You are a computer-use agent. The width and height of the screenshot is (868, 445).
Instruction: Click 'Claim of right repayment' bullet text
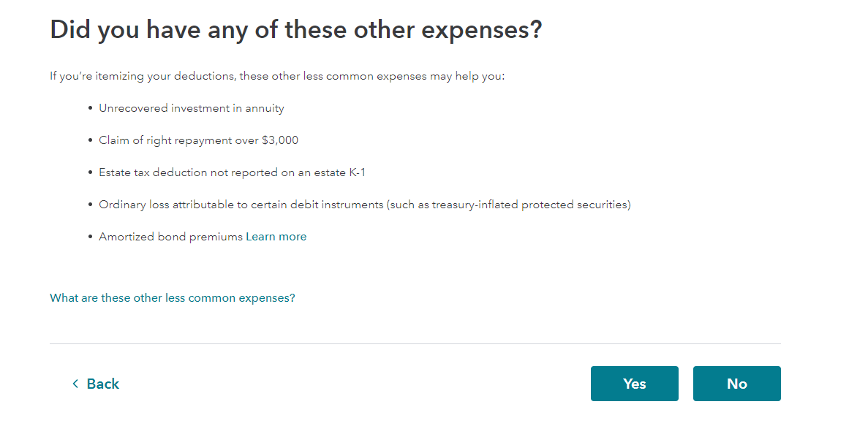(x=168, y=140)
